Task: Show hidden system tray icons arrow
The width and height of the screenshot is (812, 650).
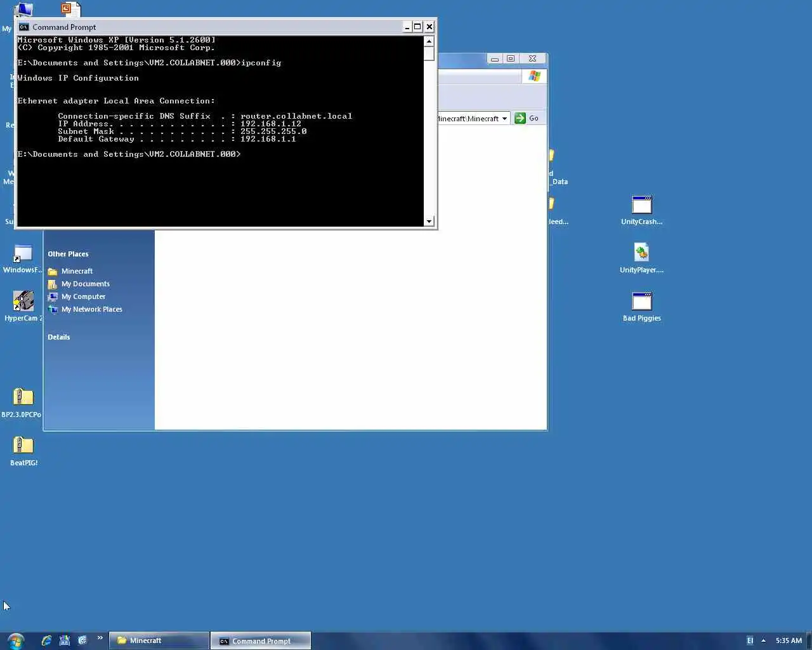Action: [763, 640]
